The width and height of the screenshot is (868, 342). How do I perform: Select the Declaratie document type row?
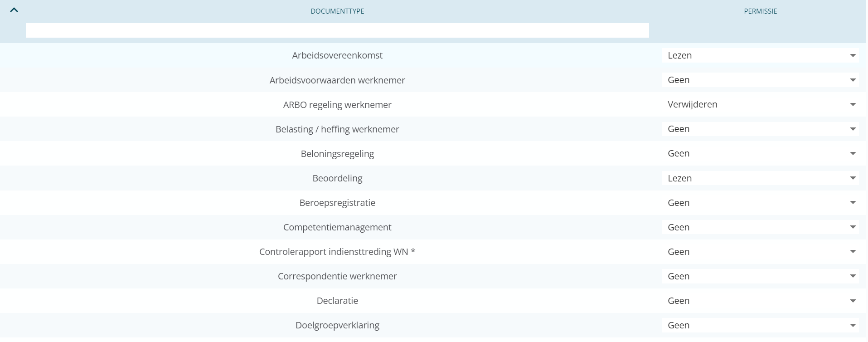pos(337,301)
